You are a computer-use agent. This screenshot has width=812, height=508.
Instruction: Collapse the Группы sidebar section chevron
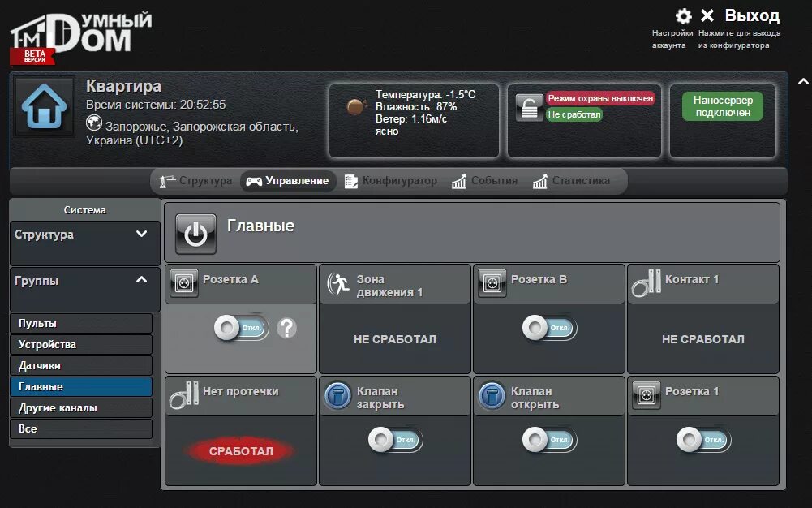click(x=141, y=280)
